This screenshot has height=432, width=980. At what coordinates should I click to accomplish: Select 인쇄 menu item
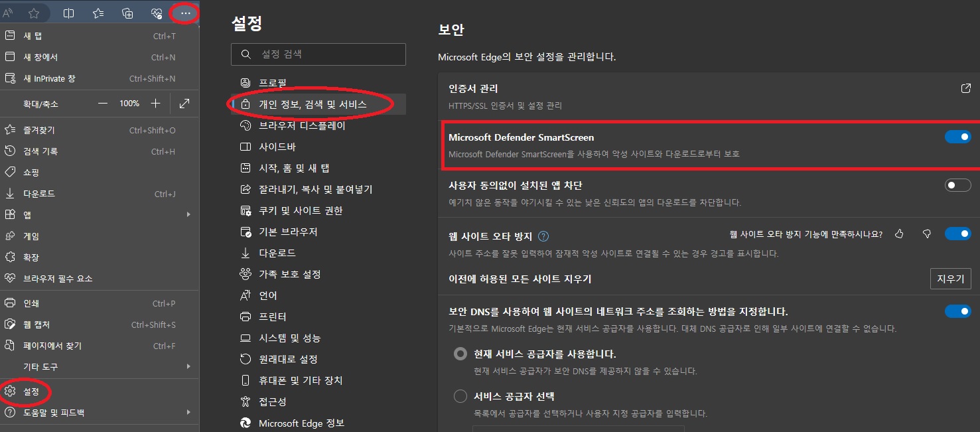click(x=100, y=304)
